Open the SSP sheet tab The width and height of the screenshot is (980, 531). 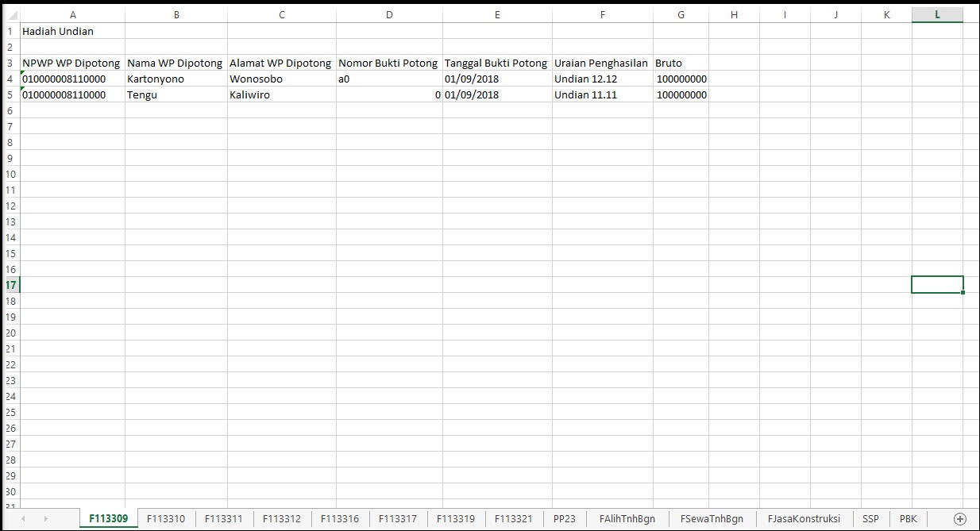click(x=870, y=518)
